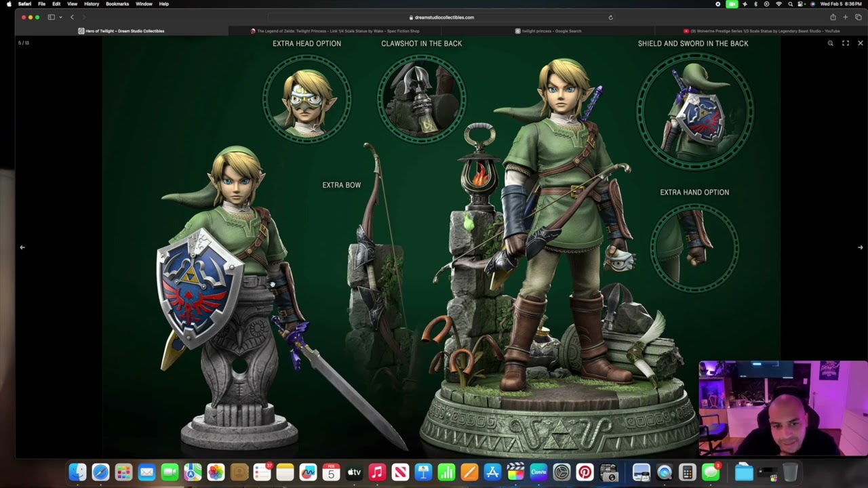Open Freeform from the Dock

pyautogui.click(x=308, y=472)
